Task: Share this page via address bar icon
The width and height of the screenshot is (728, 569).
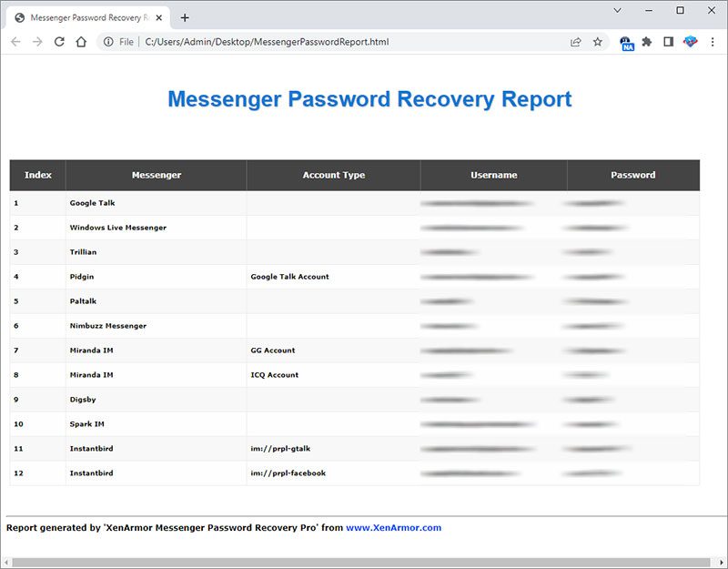Action: click(576, 42)
